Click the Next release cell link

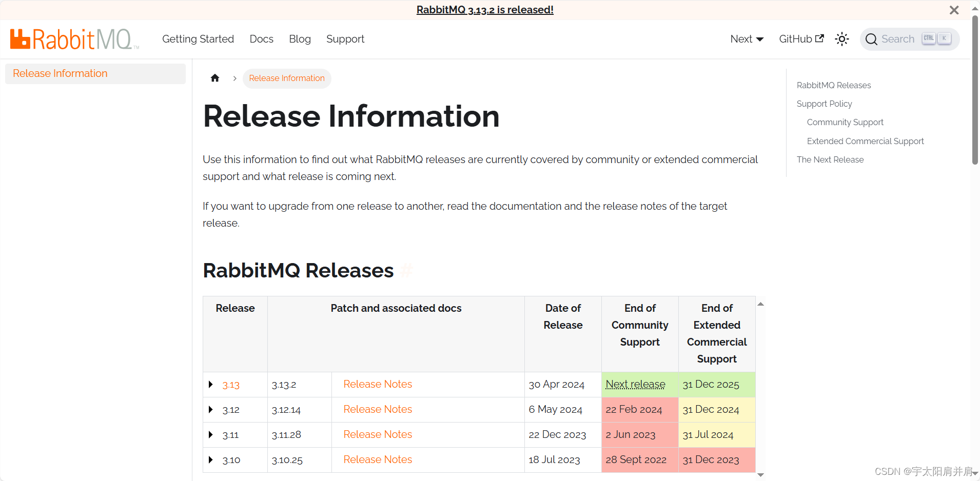(x=635, y=384)
